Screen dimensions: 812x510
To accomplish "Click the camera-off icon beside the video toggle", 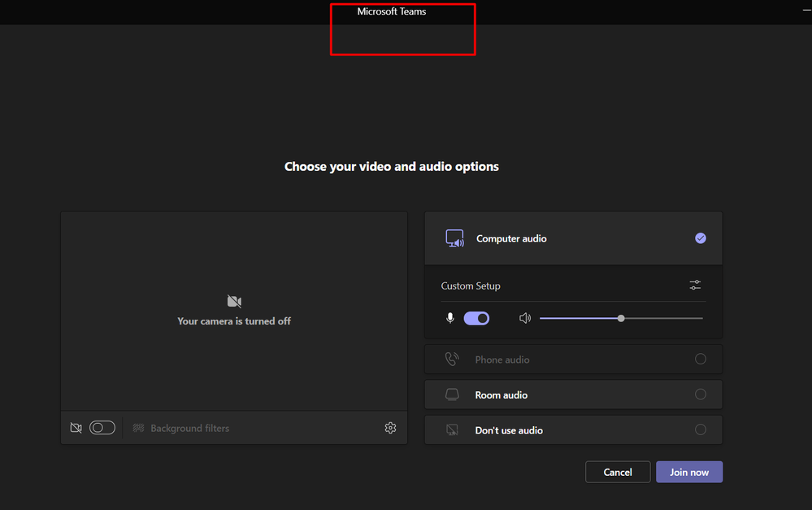I will 76,428.
